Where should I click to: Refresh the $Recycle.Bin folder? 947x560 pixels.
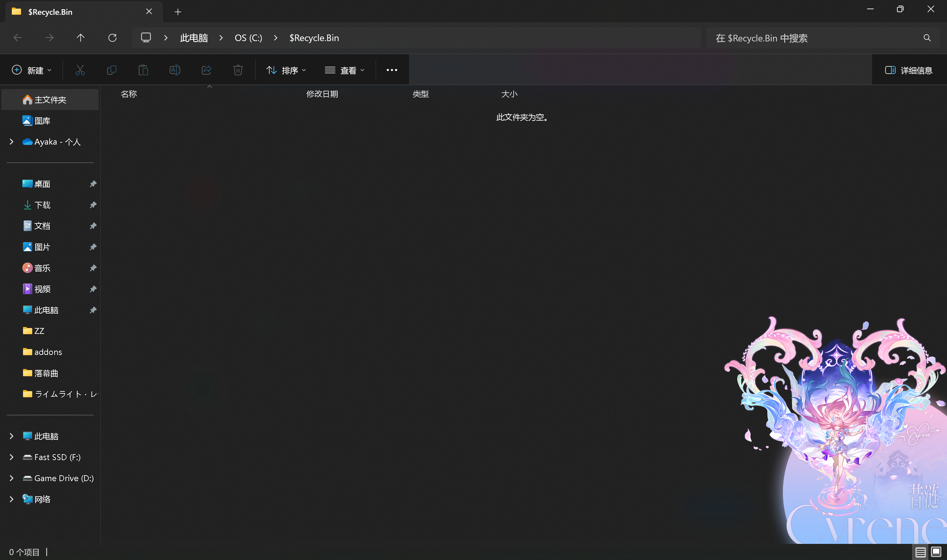[x=112, y=38]
